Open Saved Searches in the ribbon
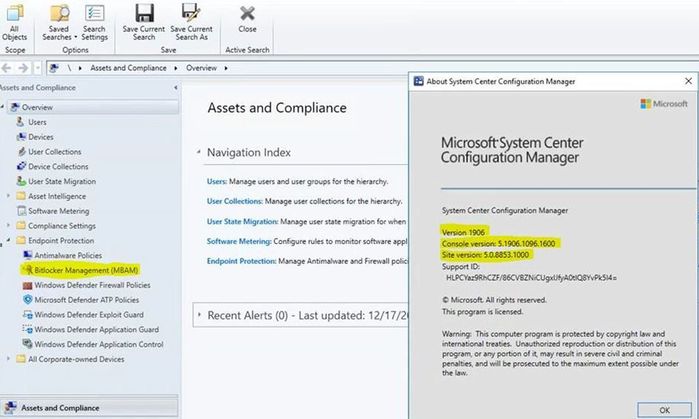Screen dimensions: 699x419 59,22
